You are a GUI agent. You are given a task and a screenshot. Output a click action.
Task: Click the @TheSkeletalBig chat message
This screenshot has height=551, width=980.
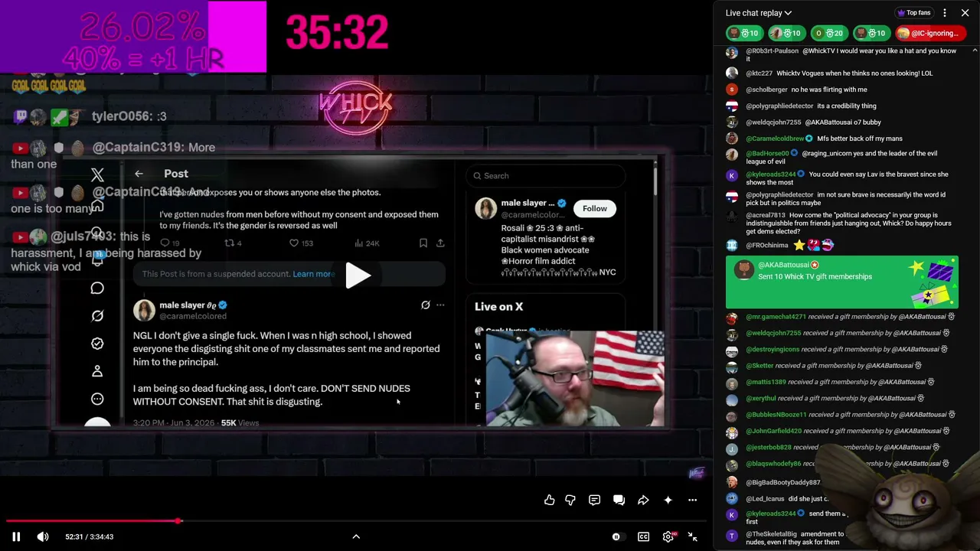tap(785, 538)
